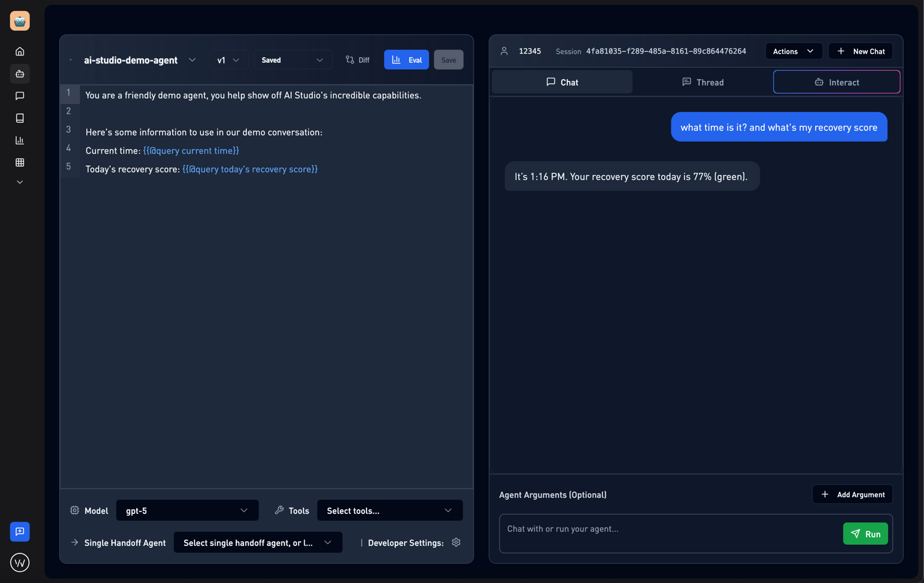This screenshot has width=924, height=583.
Task: Open the table grid icon in sidebar
Action: click(x=20, y=163)
